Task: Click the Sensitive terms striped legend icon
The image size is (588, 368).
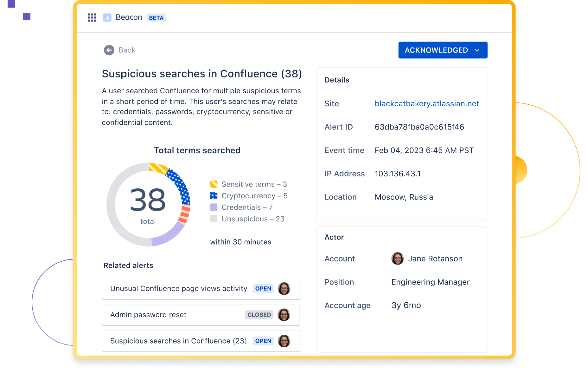Action: point(214,184)
